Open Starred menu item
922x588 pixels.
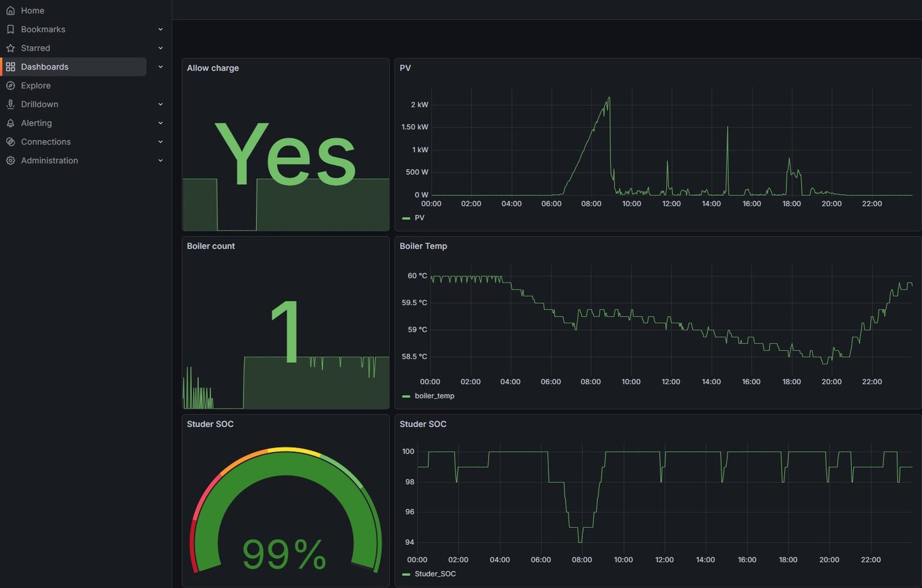point(36,48)
